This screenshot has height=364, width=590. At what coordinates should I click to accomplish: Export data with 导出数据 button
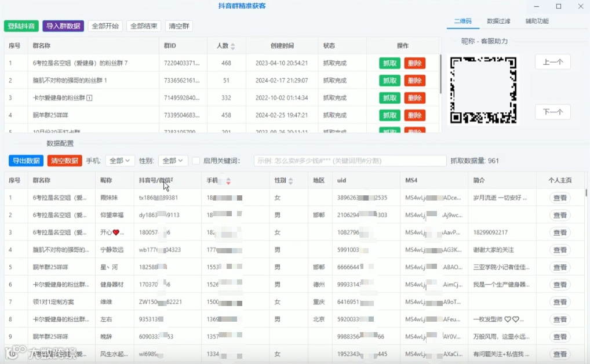coord(26,161)
